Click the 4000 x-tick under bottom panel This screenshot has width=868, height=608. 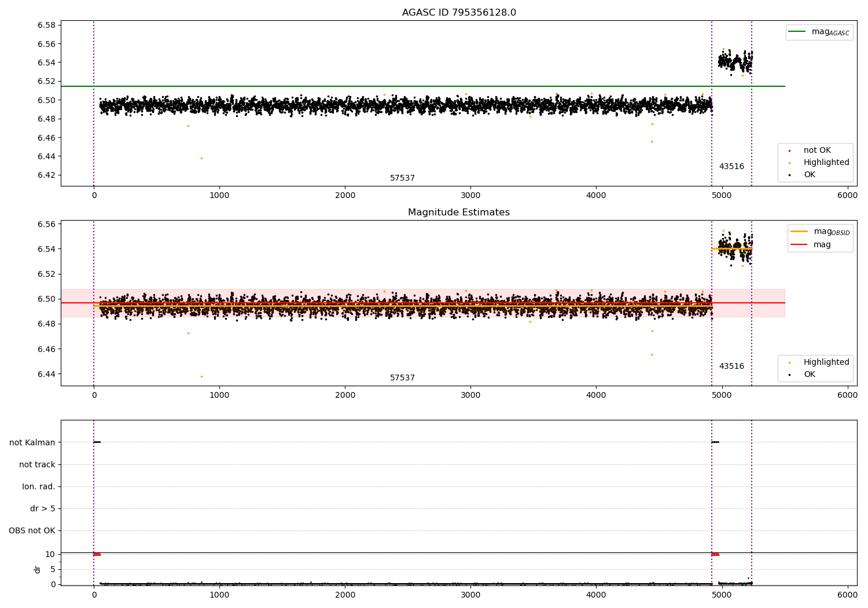point(596,595)
